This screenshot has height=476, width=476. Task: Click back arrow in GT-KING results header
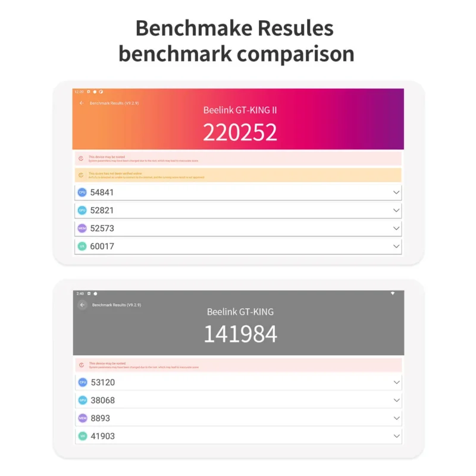click(82, 305)
